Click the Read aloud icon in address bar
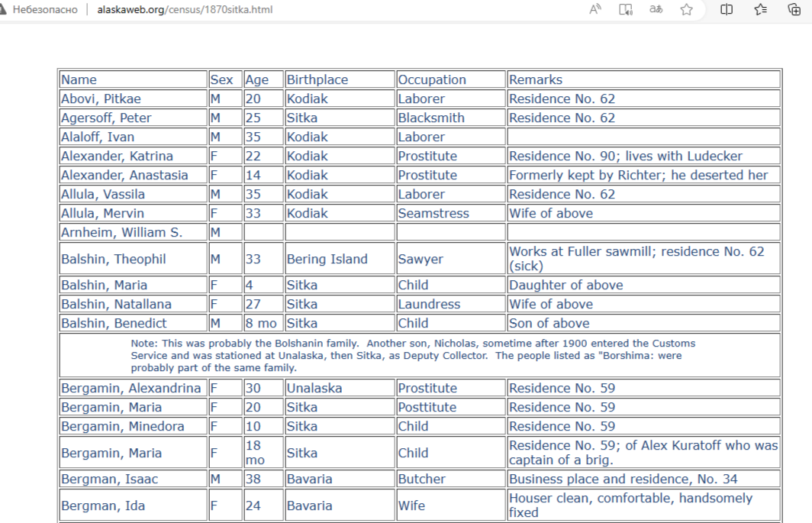The width and height of the screenshot is (812, 523). pos(595,9)
